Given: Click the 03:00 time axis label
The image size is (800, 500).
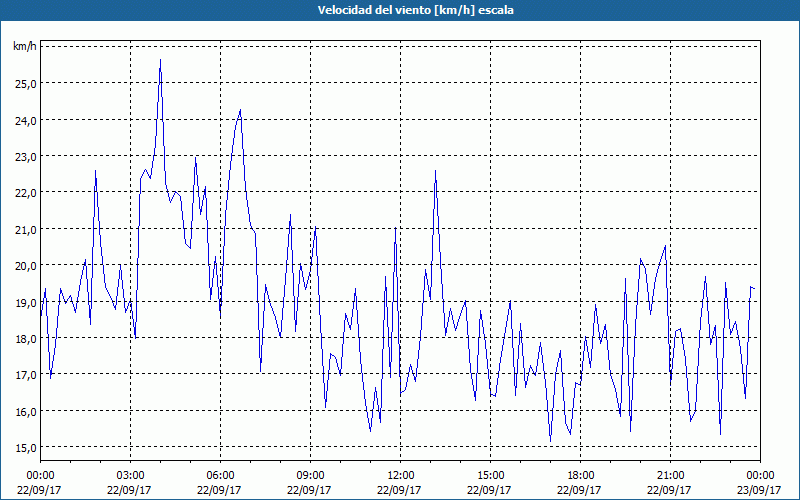Looking at the screenshot, I should coord(130,476).
